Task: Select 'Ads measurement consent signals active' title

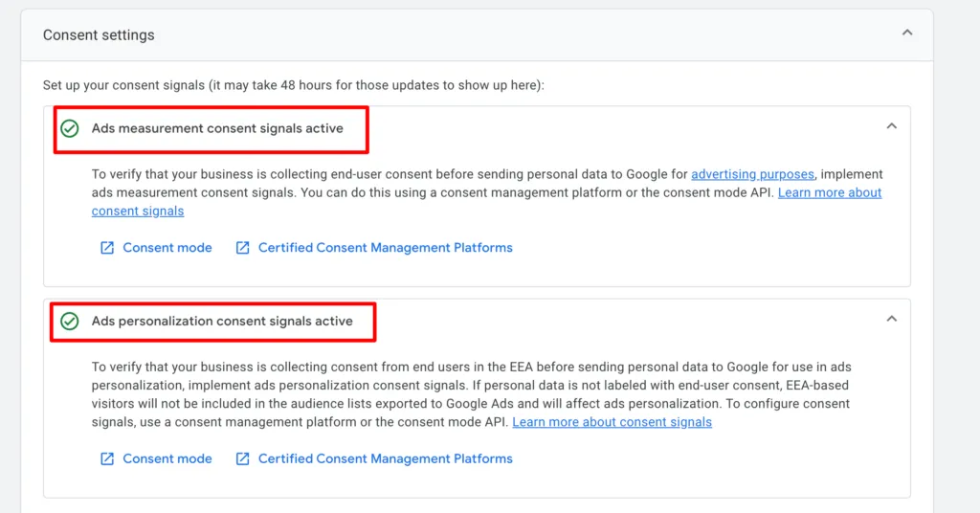Action: pyautogui.click(x=217, y=128)
